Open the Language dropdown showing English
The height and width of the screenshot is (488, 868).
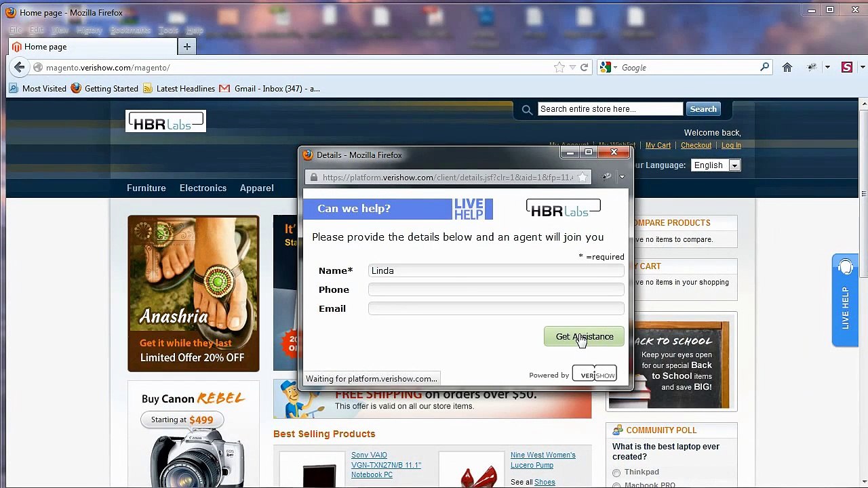(x=715, y=165)
